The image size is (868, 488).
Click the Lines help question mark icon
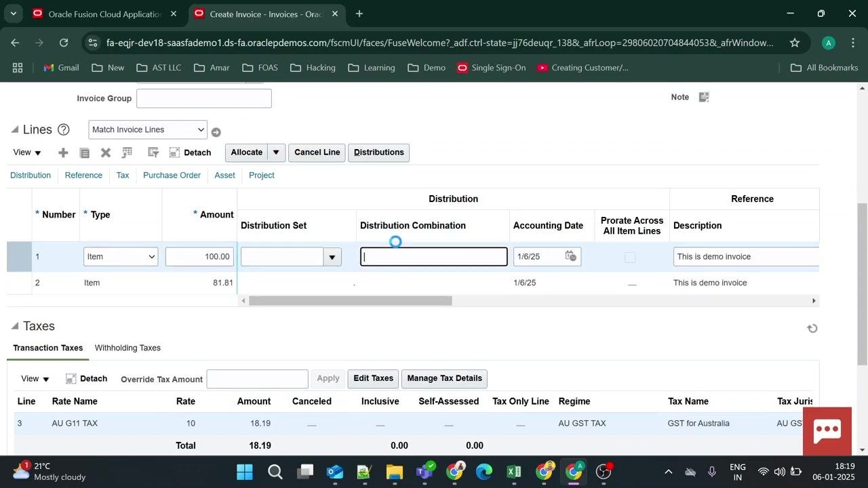click(x=64, y=129)
